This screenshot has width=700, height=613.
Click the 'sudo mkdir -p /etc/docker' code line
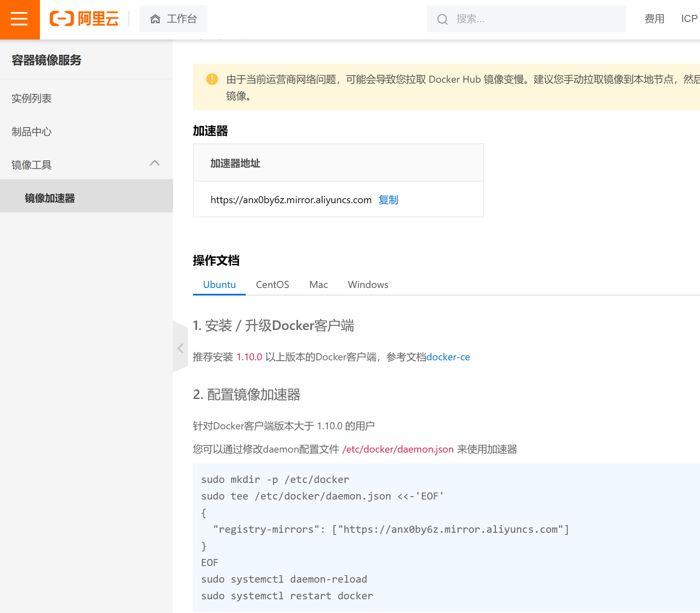pyautogui.click(x=275, y=480)
